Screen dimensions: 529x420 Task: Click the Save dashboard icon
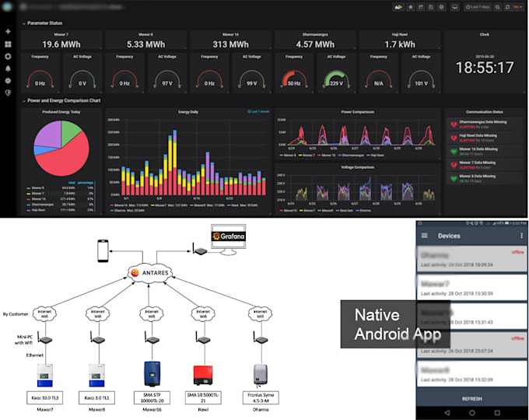click(x=431, y=7)
